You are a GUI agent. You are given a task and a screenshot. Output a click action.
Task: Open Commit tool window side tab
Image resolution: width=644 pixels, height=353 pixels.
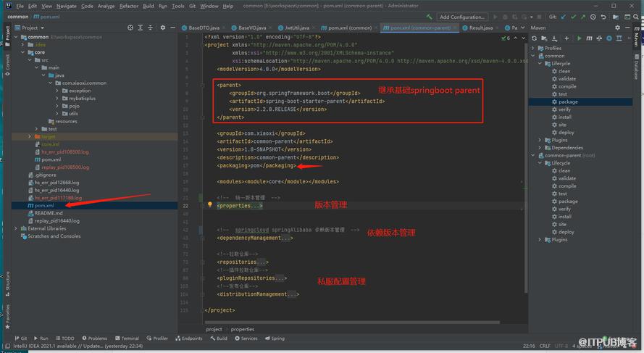(7, 65)
